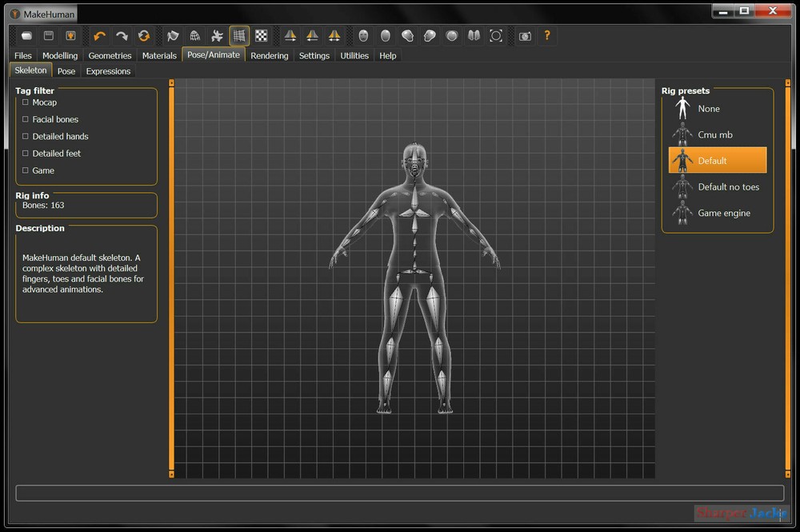
Task: Enable the Detailed hands tag filter
Action: coord(26,136)
